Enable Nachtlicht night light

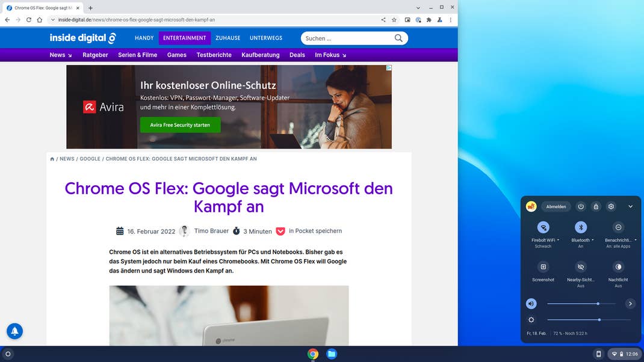pyautogui.click(x=618, y=267)
